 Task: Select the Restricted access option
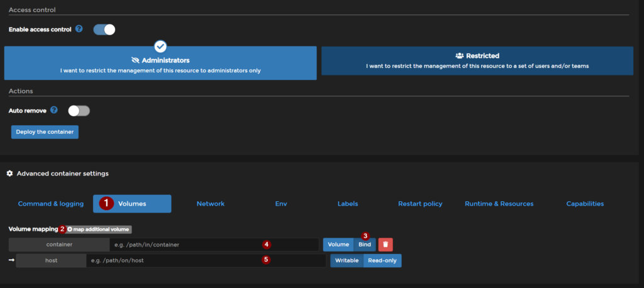tap(477, 60)
